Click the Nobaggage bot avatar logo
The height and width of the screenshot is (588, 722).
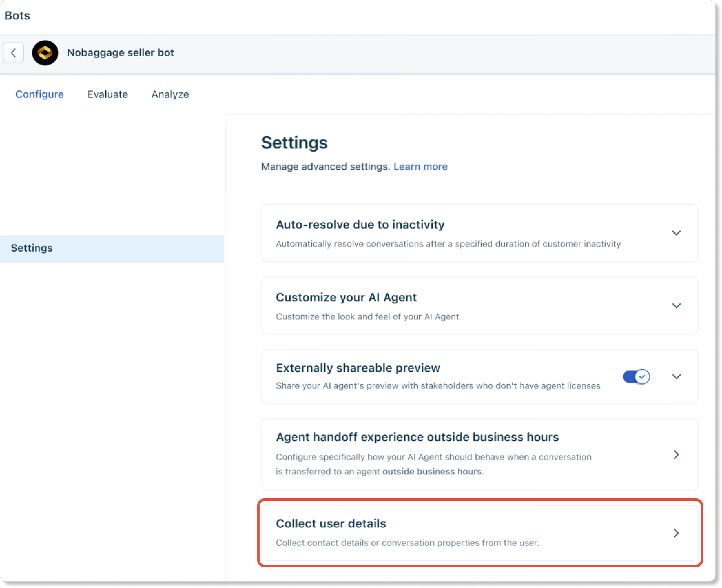pos(45,53)
